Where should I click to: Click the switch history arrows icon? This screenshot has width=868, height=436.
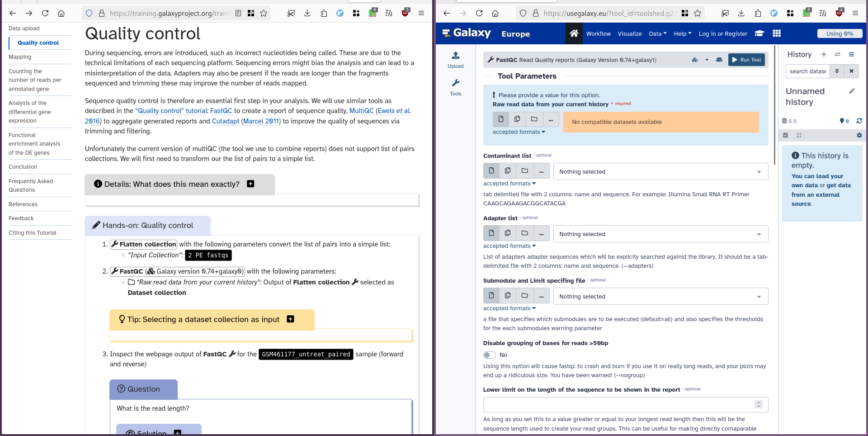tap(837, 54)
